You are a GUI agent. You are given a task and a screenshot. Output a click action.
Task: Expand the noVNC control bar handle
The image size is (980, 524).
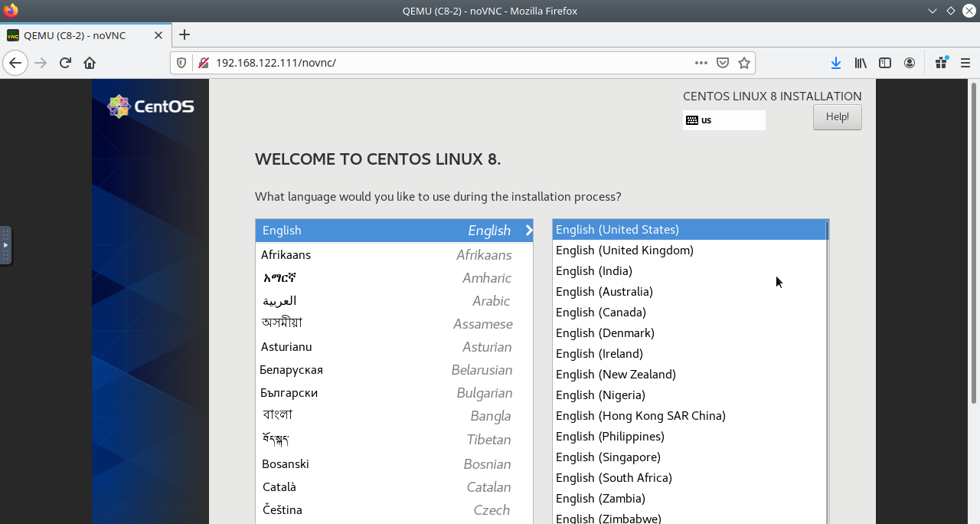5,245
